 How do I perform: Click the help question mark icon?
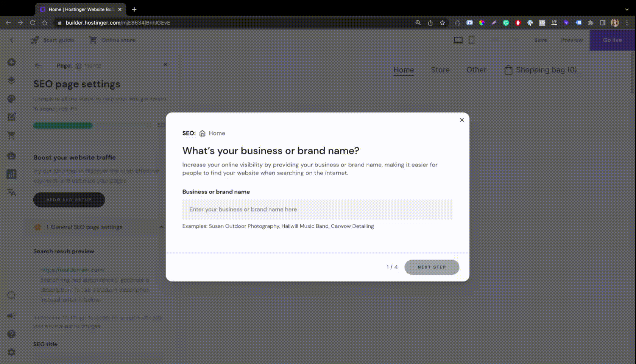tap(11, 334)
